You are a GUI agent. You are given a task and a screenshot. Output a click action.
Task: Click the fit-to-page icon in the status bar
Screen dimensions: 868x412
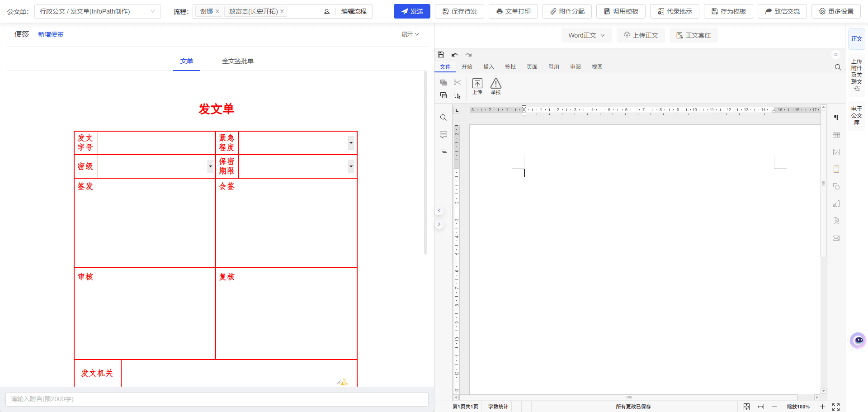tap(746, 407)
